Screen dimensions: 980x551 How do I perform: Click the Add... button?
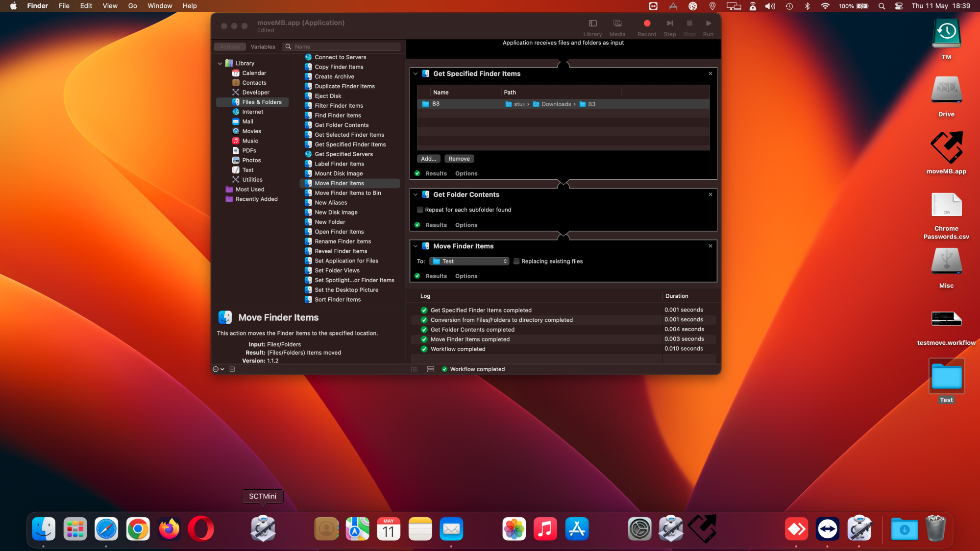point(428,159)
